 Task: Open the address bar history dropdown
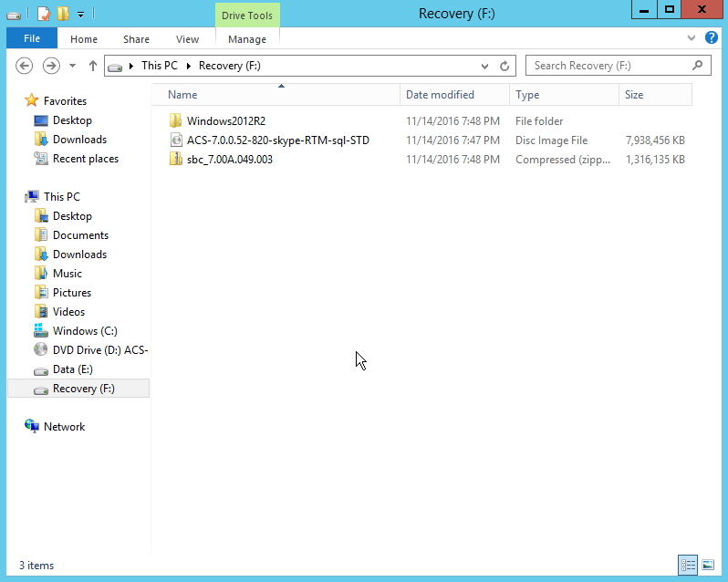(x=484, y=66)
